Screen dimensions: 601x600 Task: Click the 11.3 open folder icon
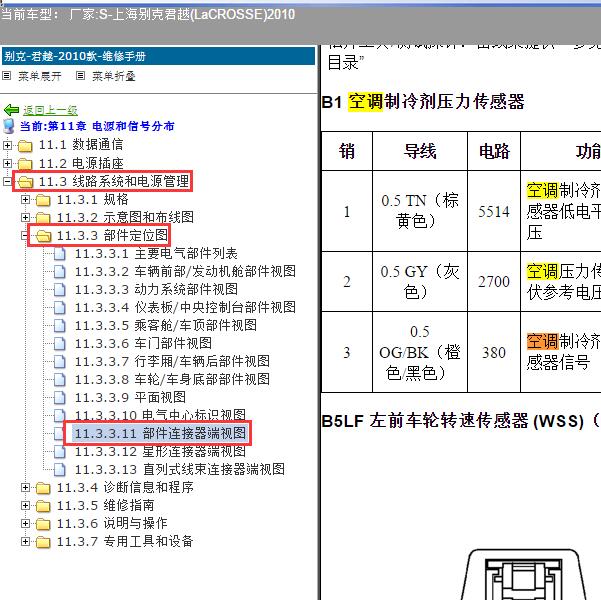pos(25,182)
